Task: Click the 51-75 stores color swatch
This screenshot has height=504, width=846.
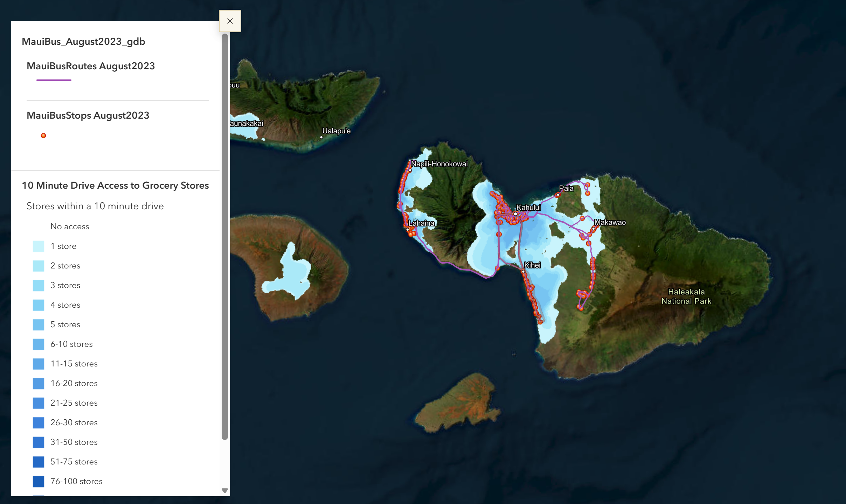Action: click(x=39, y=462)
